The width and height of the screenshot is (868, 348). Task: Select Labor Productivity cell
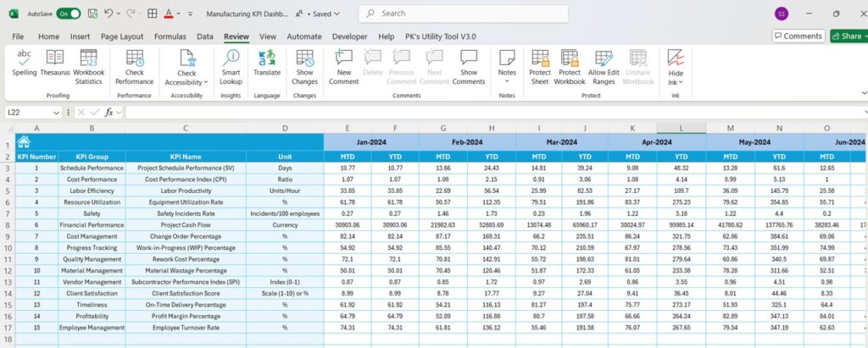coord(186,191)
